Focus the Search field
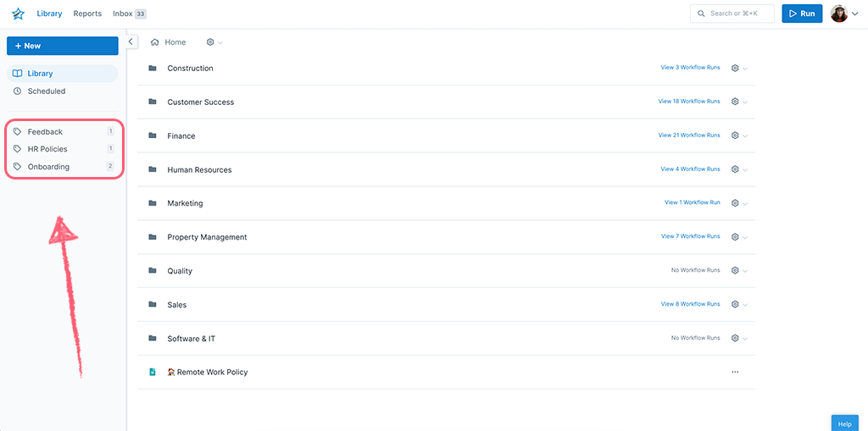 pos(732,14)
